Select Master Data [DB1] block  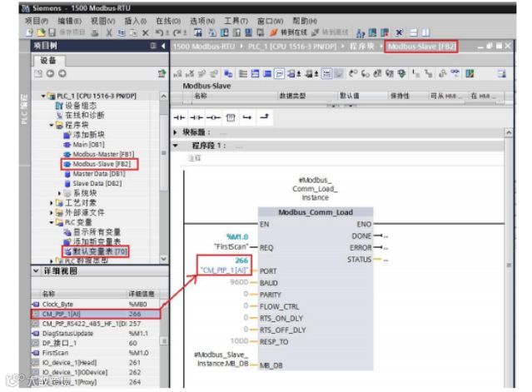(99, 174)
